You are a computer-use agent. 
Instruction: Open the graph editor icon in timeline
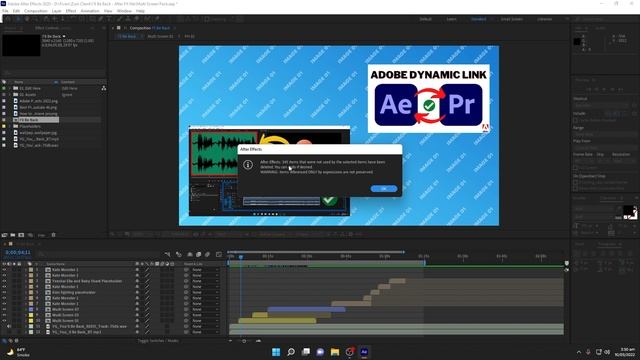[x=219, y=254]
